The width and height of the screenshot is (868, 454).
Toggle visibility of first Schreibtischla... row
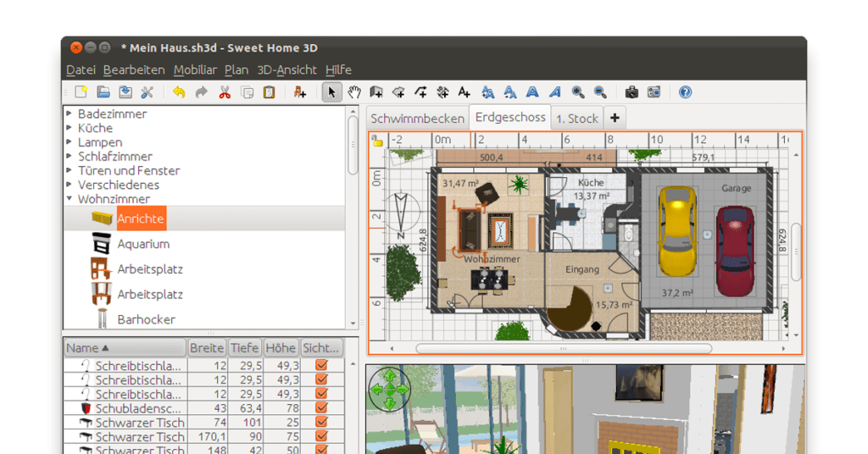click(x=321, y=365)
